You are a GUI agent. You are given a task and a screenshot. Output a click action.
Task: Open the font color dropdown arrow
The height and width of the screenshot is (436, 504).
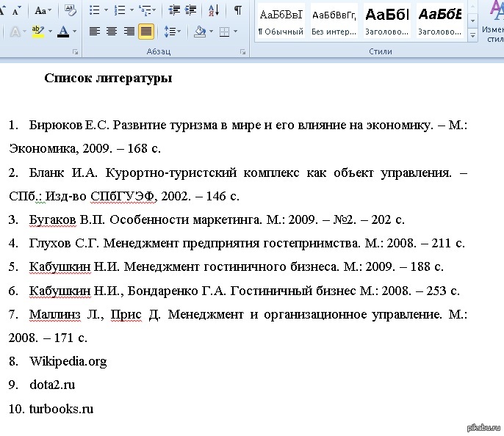tap(75, 31)
